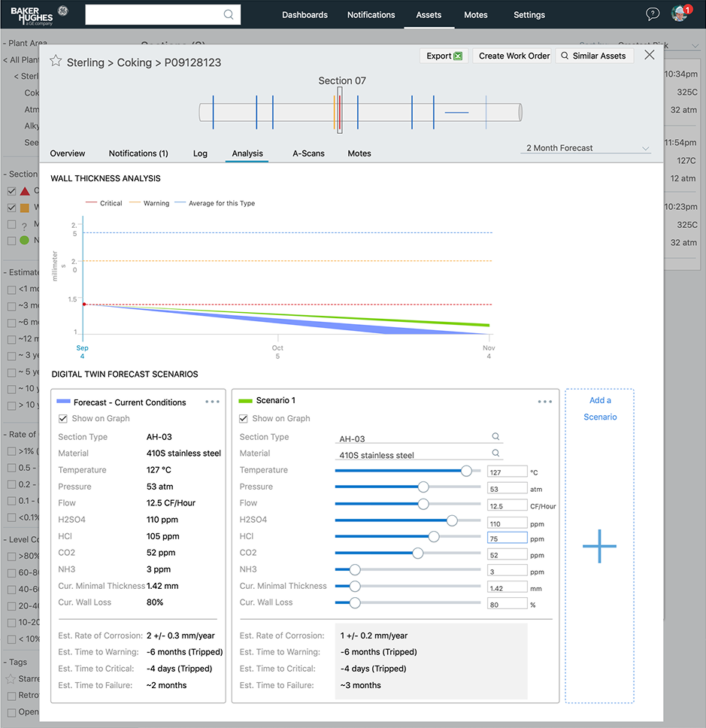The image size is (706, 728).
Task: Click the Material search icon in Scenario 1
Action: [x=495, y=453]
